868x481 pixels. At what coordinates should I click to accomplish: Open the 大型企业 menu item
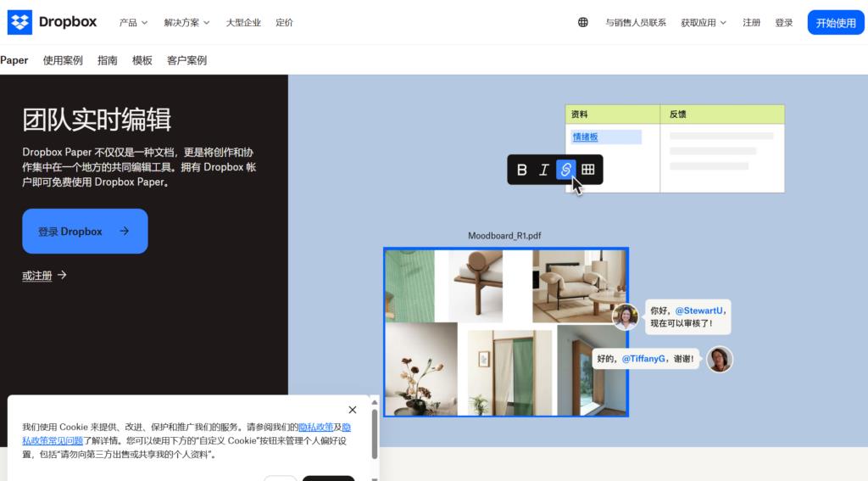tap(243, 23)
